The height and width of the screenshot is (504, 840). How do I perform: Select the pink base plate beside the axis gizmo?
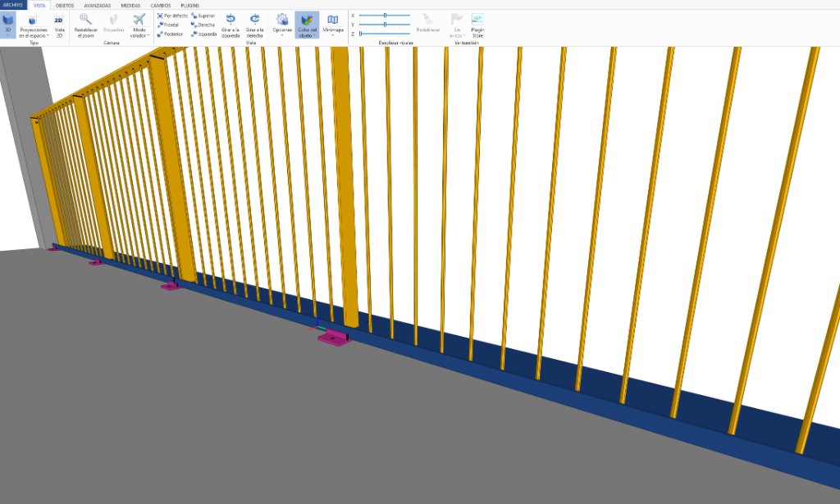335,338
